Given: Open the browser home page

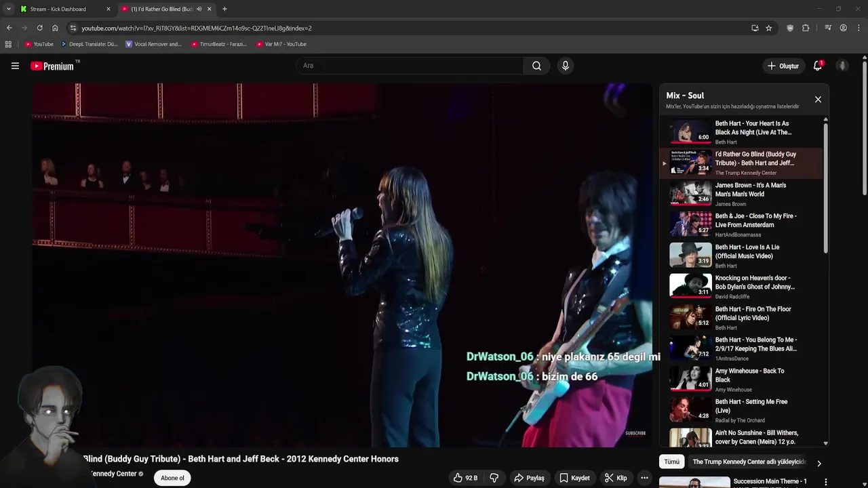Looking at the screenshot, I should point(55,28).
